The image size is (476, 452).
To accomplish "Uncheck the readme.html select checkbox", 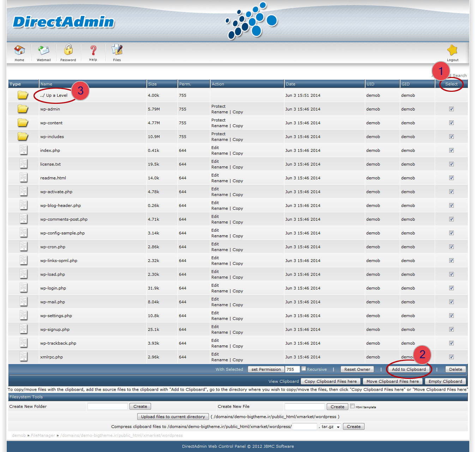I will [451, 178].
